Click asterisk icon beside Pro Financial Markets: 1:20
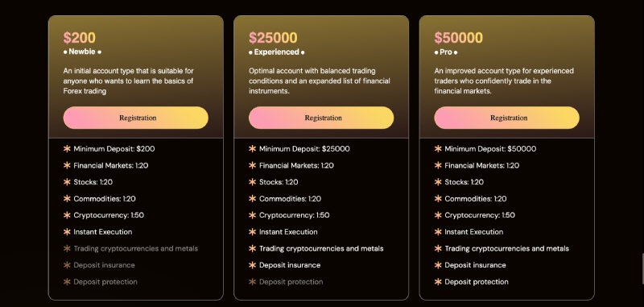 (x=438, y=165)
